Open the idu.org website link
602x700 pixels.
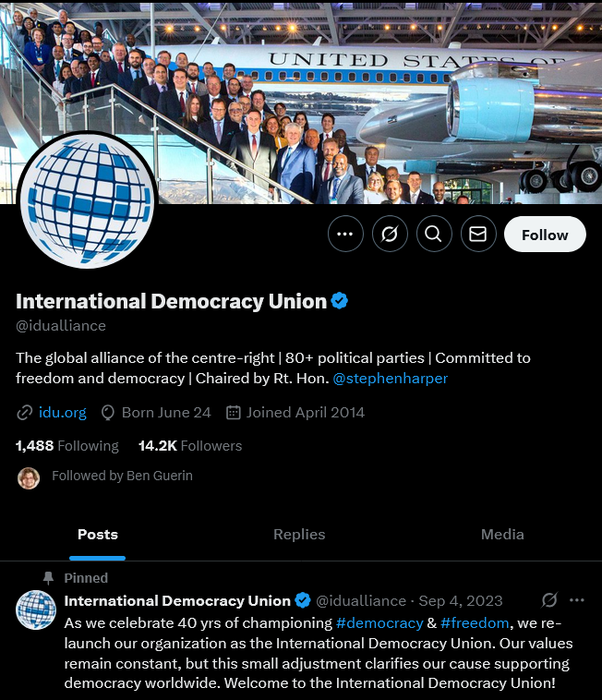pyautogui.click(x=63, y=412)
